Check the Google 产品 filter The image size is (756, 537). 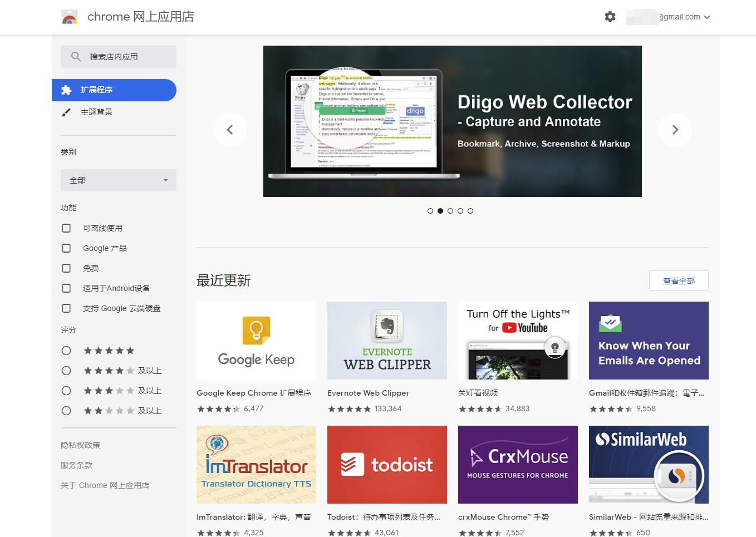66,248
